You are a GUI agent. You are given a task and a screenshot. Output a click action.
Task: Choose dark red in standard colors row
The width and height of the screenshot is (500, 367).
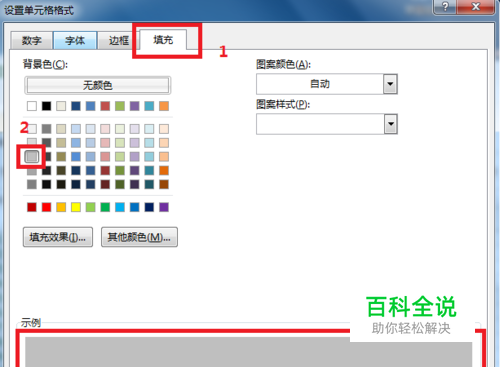(x=32, y=207)
